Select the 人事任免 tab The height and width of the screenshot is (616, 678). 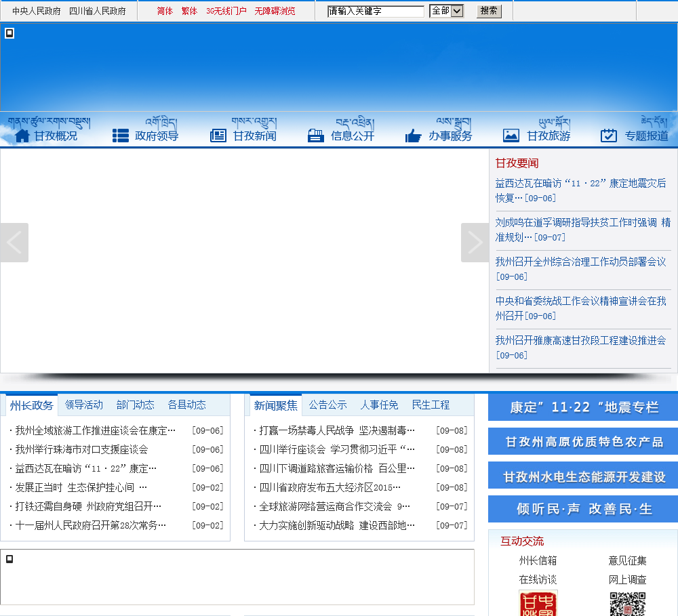coord(379,405)
